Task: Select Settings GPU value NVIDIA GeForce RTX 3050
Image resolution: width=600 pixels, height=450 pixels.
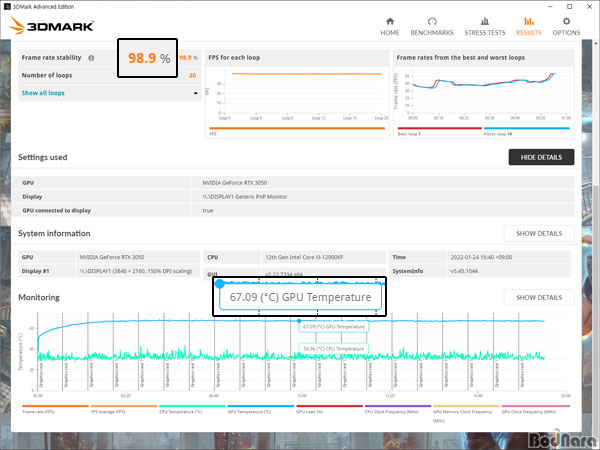Action: (x=235, y=183)
